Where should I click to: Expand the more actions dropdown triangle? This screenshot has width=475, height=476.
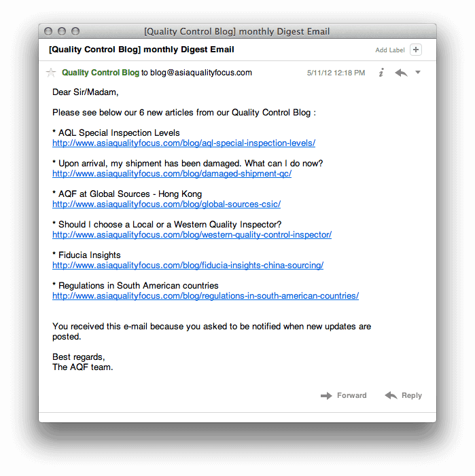coord(418,73)
